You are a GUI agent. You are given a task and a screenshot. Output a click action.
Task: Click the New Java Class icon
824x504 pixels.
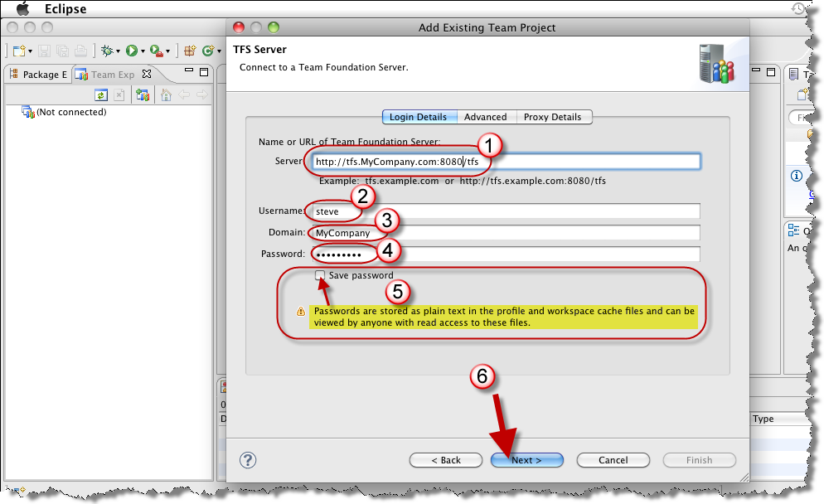(208, 51)
